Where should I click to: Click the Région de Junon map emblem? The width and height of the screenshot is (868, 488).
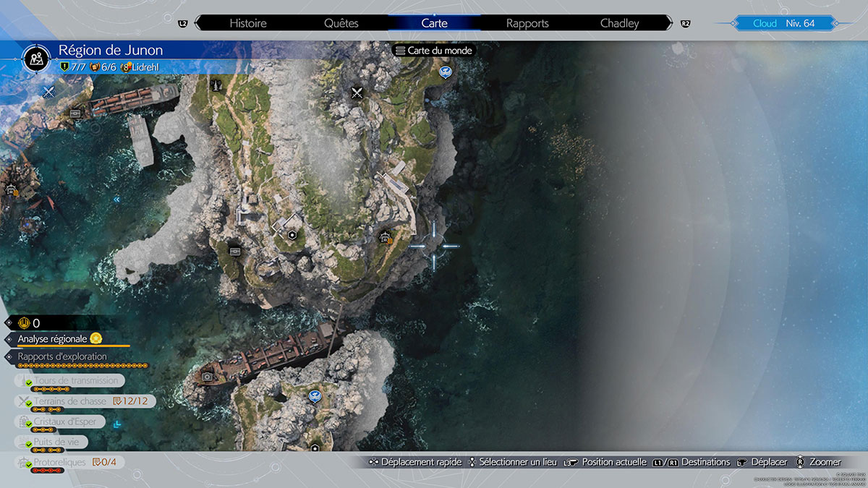click(37, 58)
